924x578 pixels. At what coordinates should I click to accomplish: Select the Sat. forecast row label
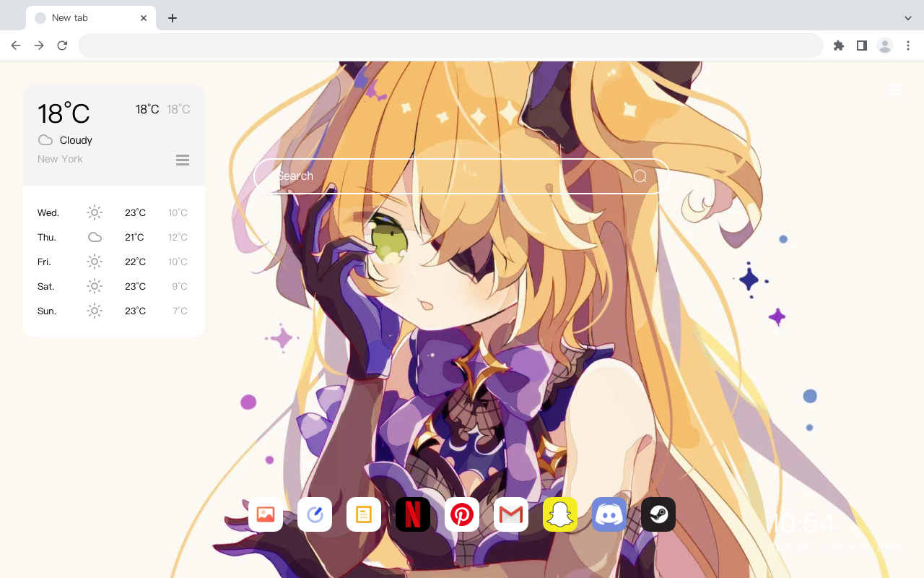[x=46, y=286]
